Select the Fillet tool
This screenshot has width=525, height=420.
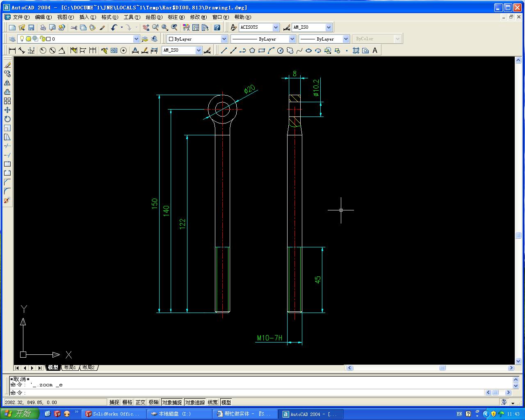click(7, 191)
